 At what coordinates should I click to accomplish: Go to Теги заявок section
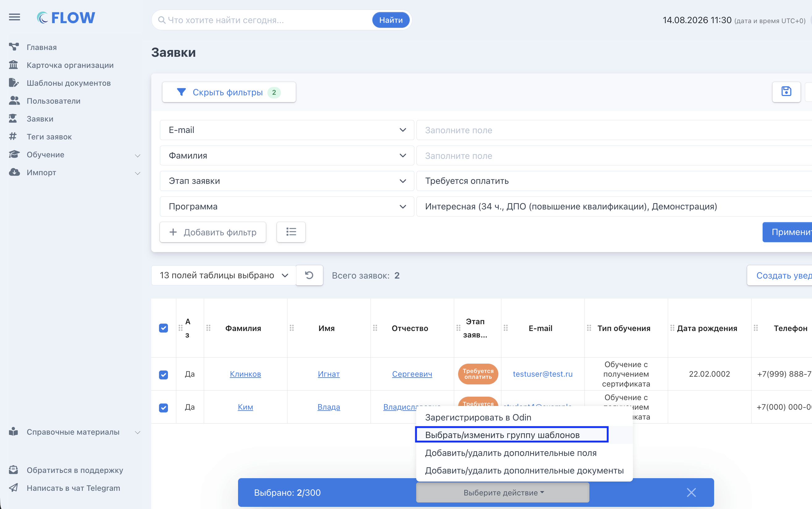point(49,137)
